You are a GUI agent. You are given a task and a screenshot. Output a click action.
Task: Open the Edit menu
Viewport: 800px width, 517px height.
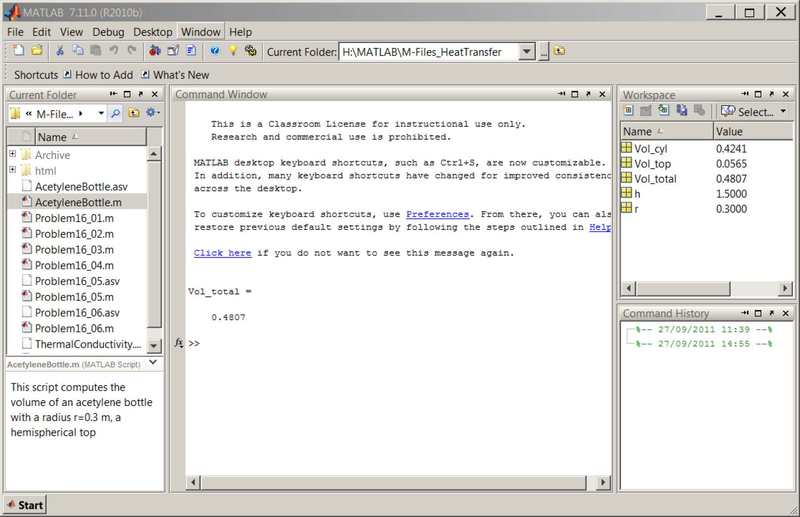[x=41, y=32]
